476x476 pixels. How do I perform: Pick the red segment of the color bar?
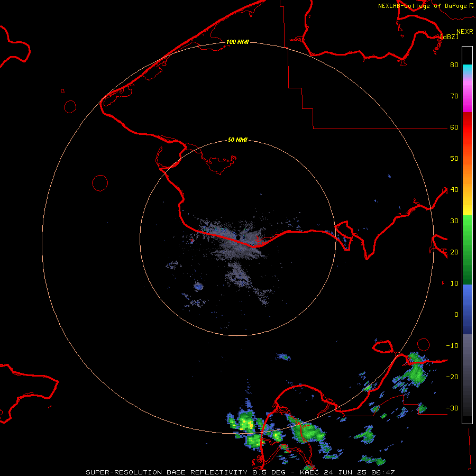(x=467, y=127)
